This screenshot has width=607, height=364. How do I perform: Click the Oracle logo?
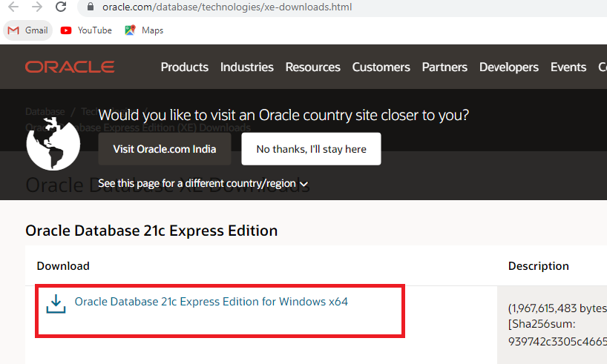click(70, 67)
